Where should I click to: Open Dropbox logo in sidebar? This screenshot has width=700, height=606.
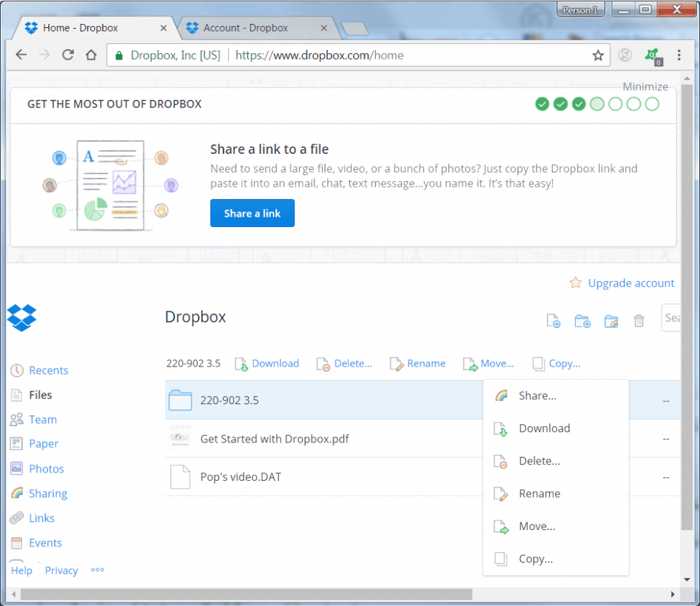[x=21, y=317]
